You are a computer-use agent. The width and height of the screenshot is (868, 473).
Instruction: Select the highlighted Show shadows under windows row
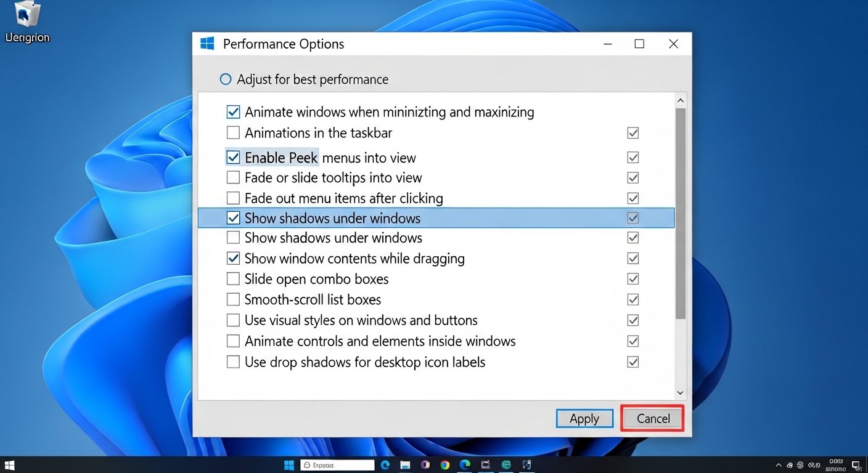(436, 218)
